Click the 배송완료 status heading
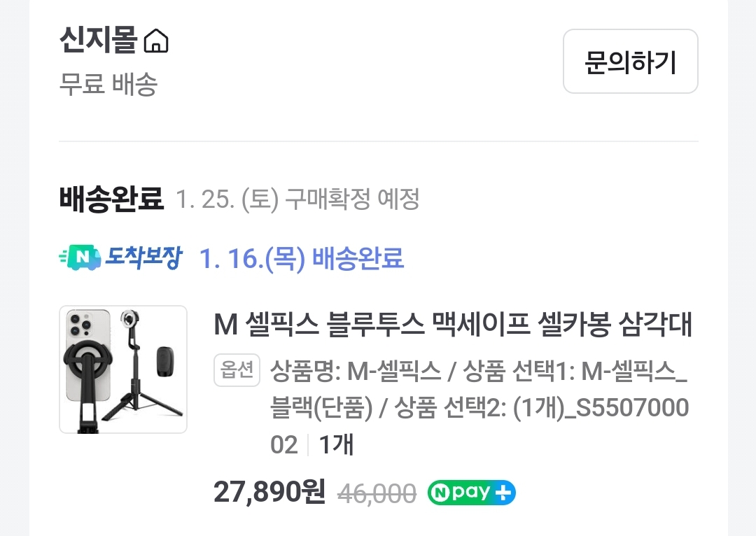The height and width of the screenshot is (536, 756). (x=109, y=199)
